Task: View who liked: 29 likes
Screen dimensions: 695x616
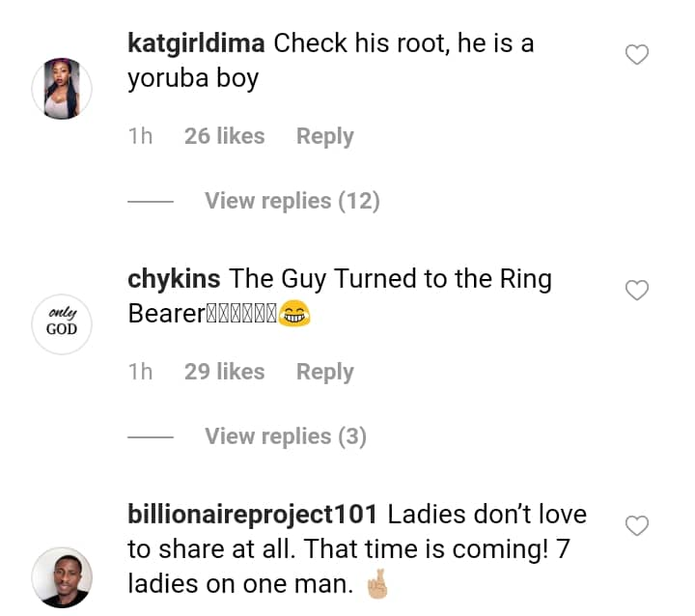Action: [224, 372]
